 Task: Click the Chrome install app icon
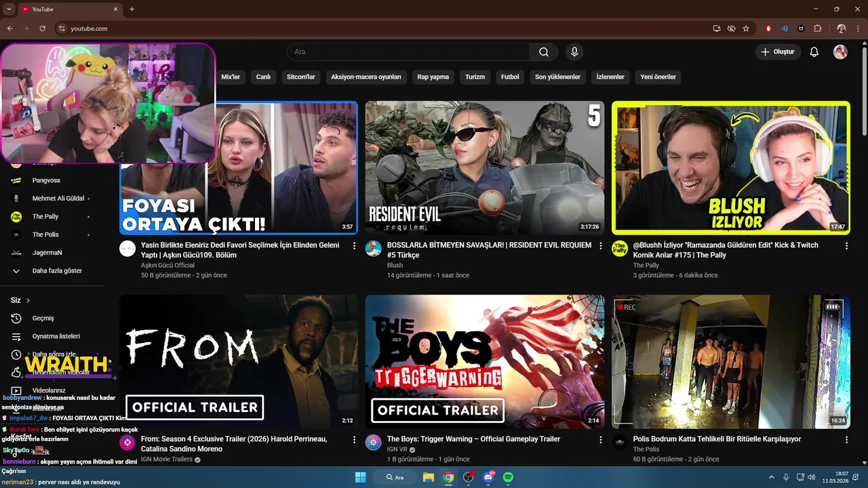[x=717, y=28]
